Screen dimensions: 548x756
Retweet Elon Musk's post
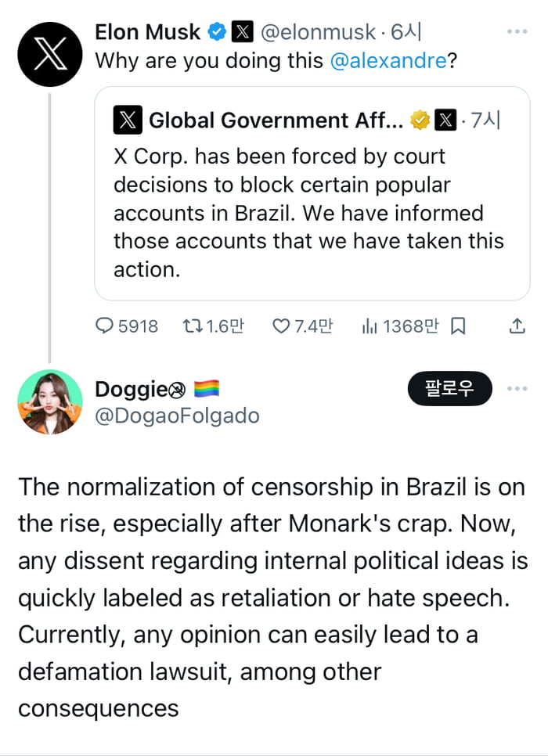coord(192,326)
